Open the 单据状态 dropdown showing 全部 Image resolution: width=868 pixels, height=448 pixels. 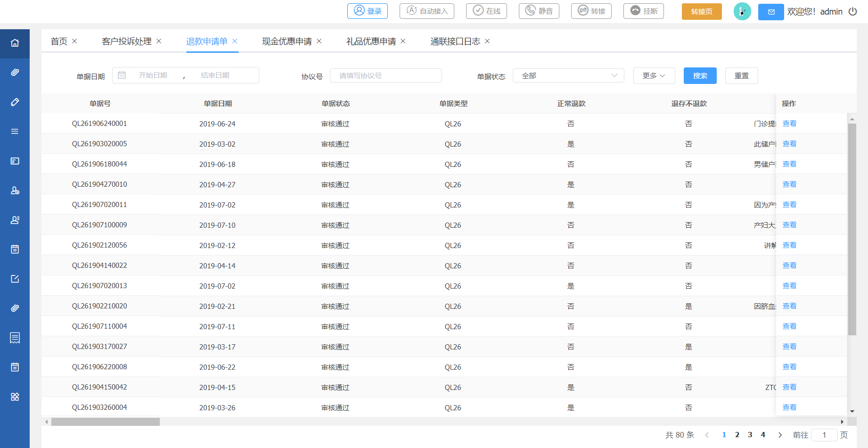568,75
